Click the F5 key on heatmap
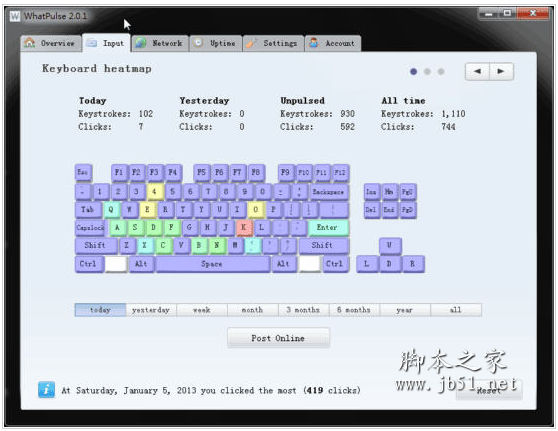 tap(202, 173)
